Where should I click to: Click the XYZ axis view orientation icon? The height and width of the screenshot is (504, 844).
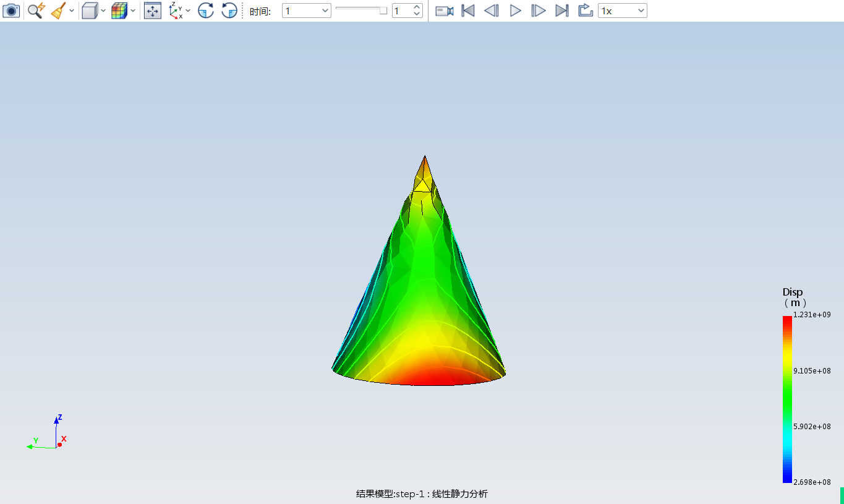point(176,11)
